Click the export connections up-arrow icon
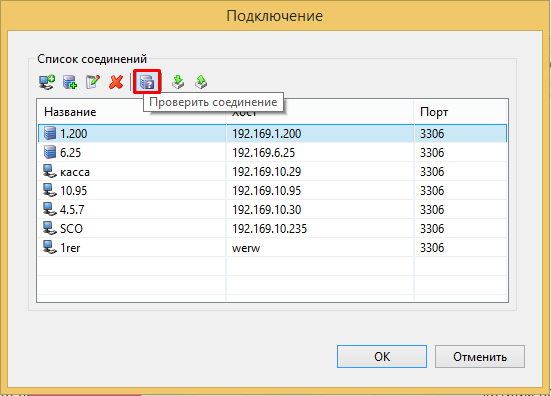This screenshot has height=396, width=551. tap(201, 82)
